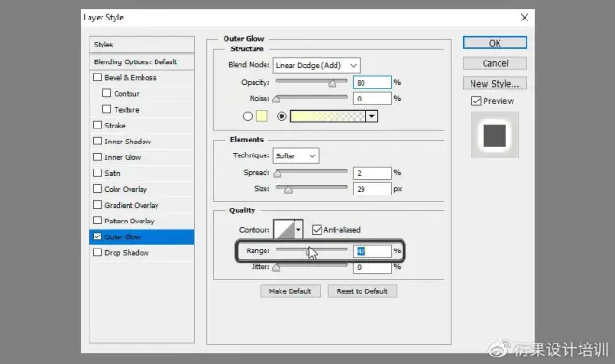Click the Reset to Default button

[362, 291]
